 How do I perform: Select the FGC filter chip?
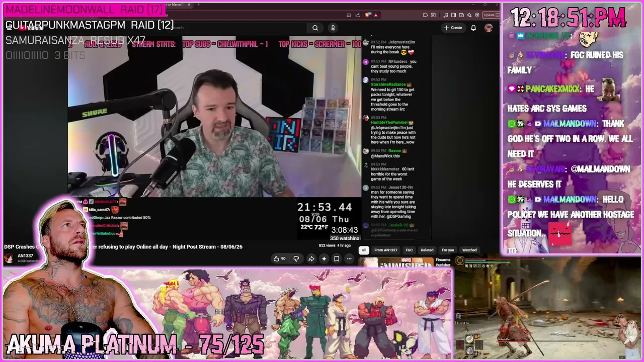click(x=409, y=250)
